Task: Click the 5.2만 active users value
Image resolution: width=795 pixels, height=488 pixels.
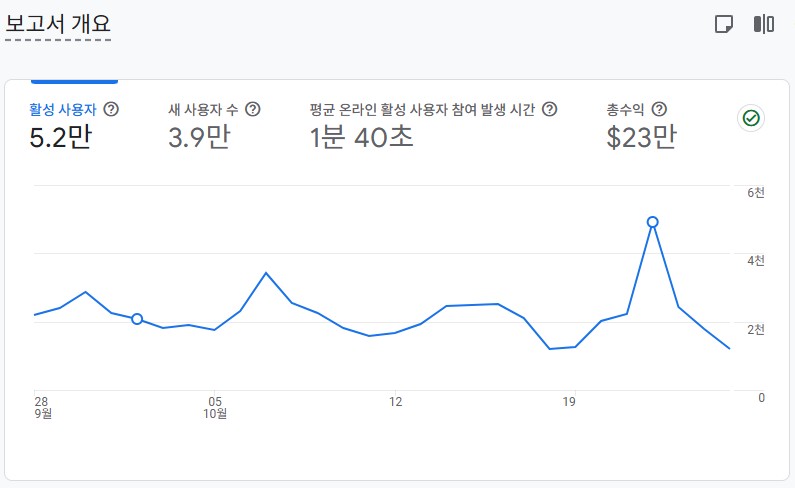Action: (61, 137)
